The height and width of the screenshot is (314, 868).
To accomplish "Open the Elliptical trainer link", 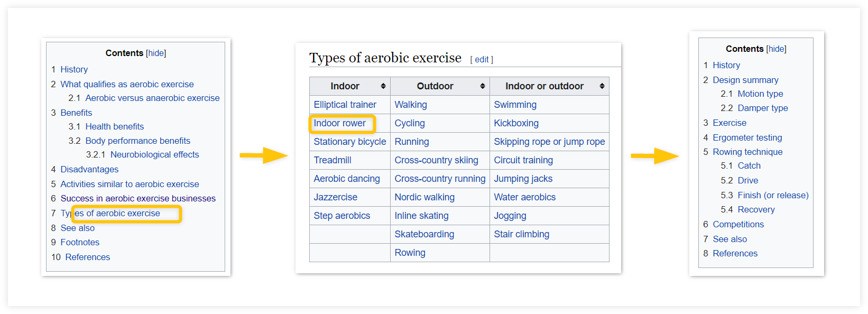I will click(x=345, y=105).
